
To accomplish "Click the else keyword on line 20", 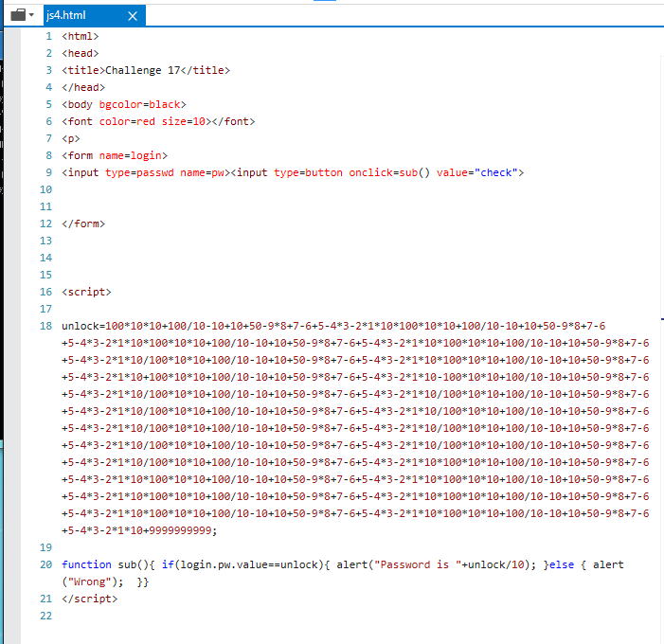I will pos(562,564).
